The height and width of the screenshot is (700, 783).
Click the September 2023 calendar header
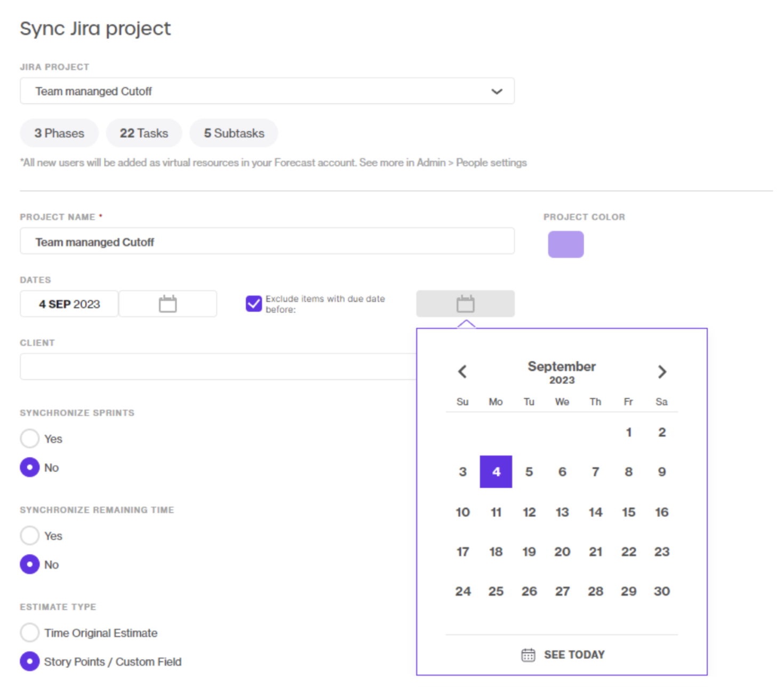click(x=562, y=372)
